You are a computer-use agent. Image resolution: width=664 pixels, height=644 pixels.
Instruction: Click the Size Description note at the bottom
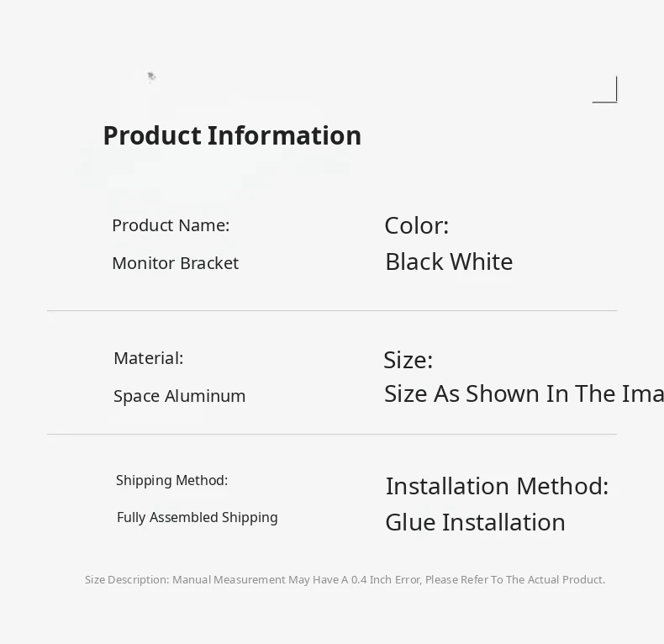click(x=345, y=579)
